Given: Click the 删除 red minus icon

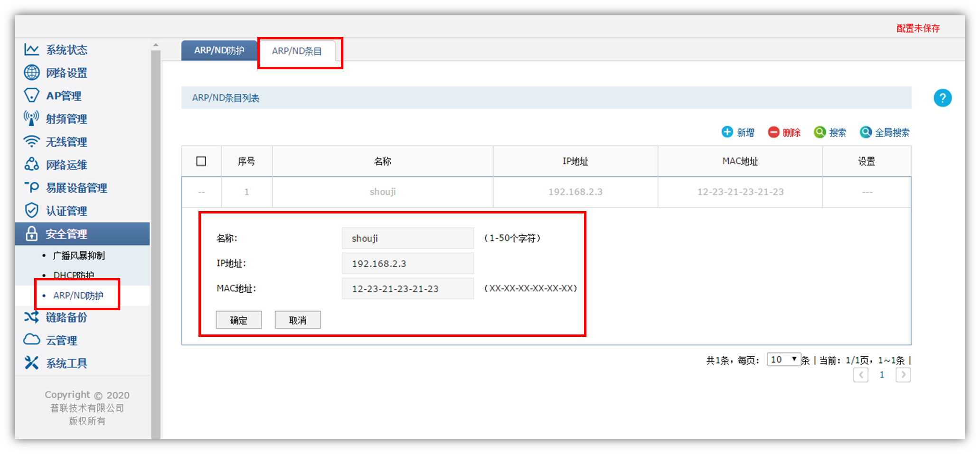Looking at the screenshot, I should tap(773, 132).
